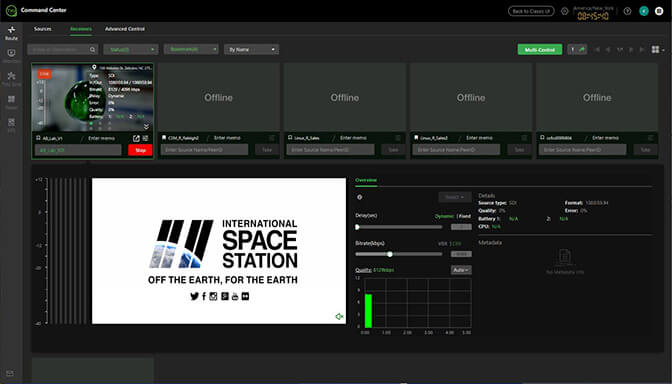Stop the All_Lab_V1 live stream
Viewport: 672px width, 384px height.
[x=140, y=150]
